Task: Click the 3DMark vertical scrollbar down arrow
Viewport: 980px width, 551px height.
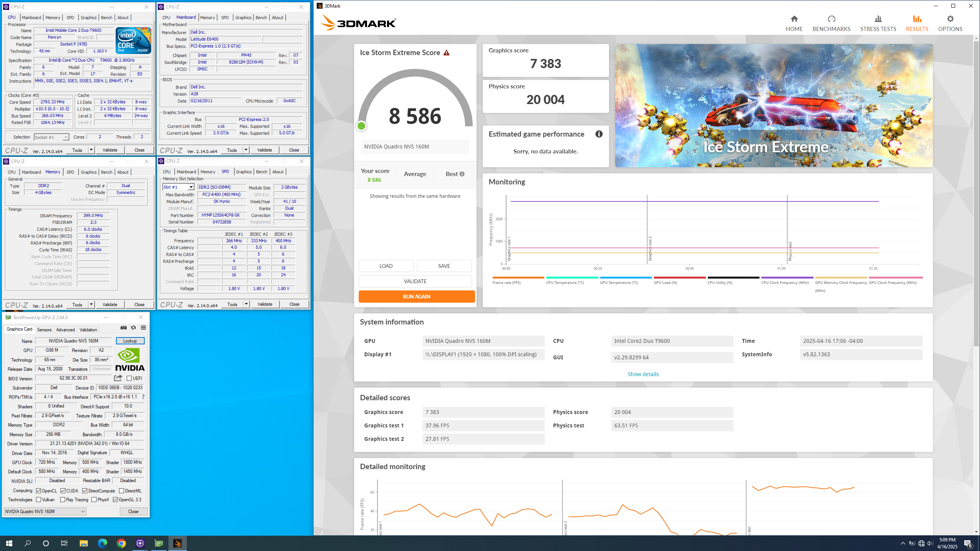Action: 976,531
